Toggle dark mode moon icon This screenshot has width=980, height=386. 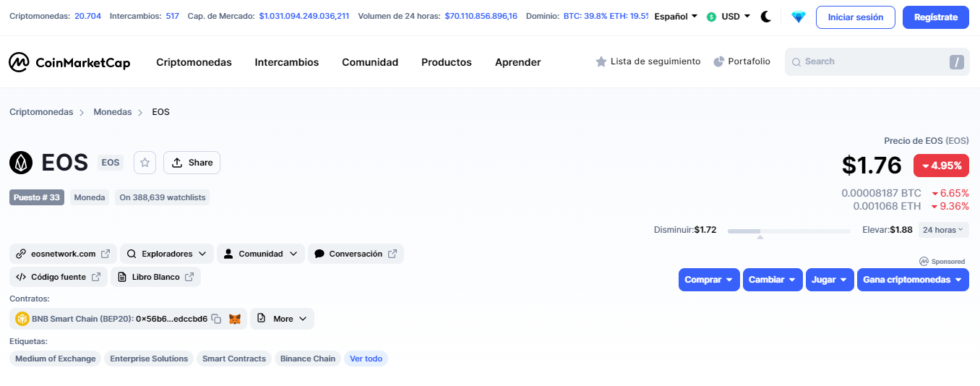tap(766, 17)
